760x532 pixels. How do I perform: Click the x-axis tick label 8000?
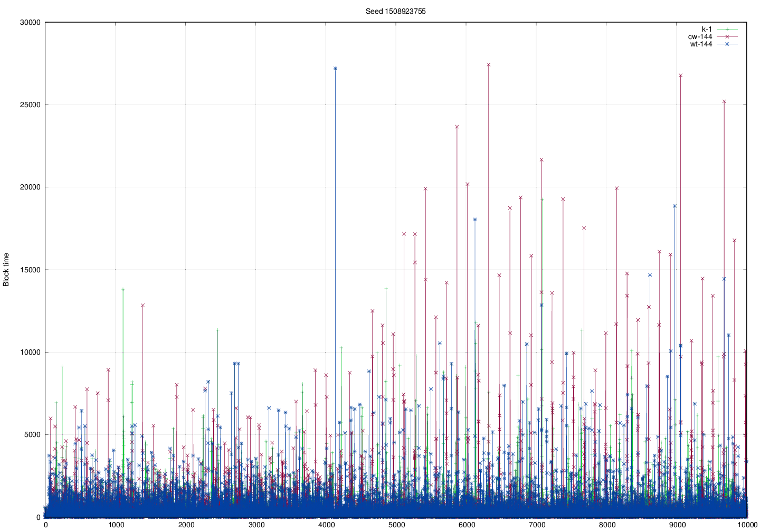point(607,525)
